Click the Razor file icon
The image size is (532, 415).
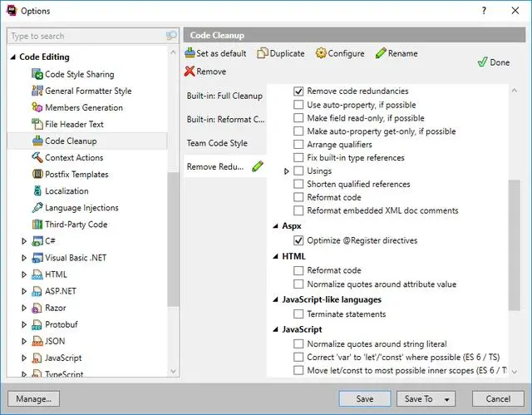coord(37,308)
